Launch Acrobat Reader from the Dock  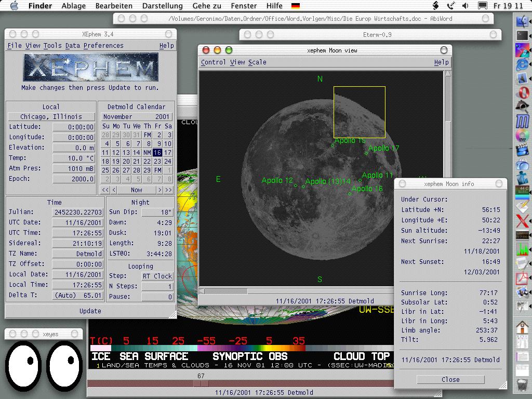[x=523, y=278]
